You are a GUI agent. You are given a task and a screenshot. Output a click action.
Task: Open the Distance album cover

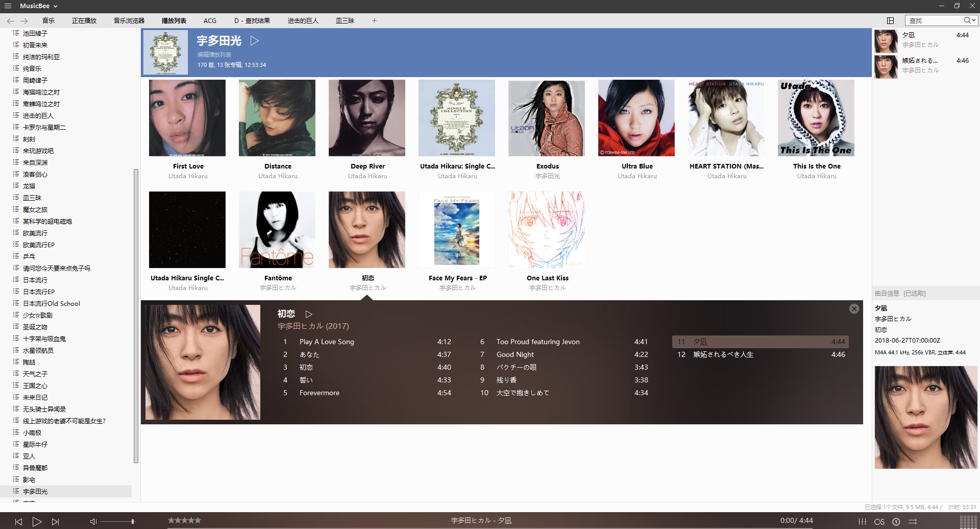277,118
